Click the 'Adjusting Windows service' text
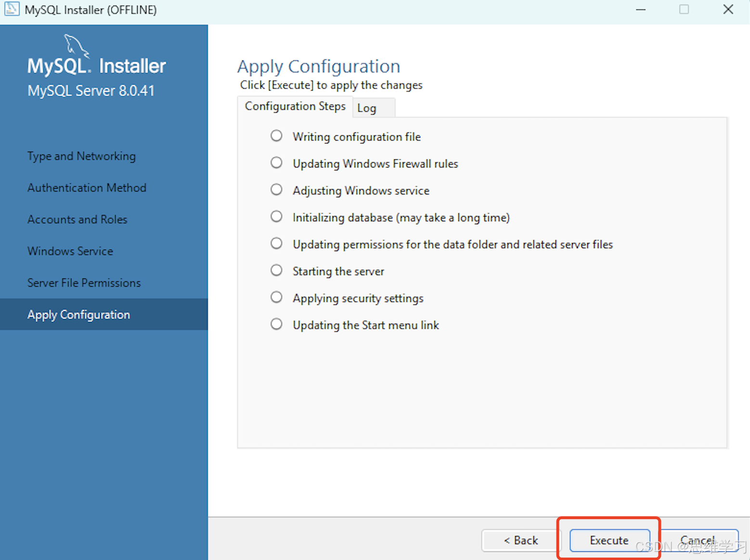Viewport: 750px width, 560px height. click(x=361, y=191)
